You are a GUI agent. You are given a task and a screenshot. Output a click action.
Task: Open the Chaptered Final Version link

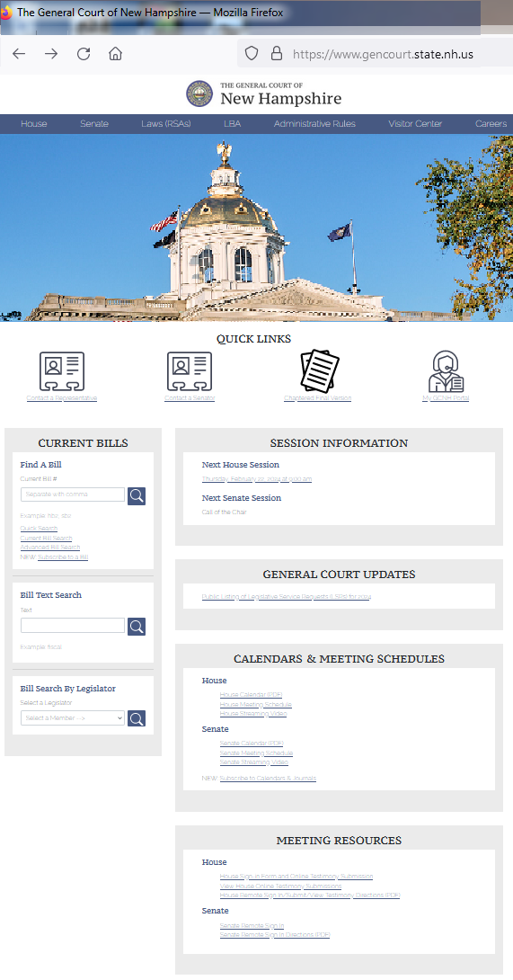point(317,398)
